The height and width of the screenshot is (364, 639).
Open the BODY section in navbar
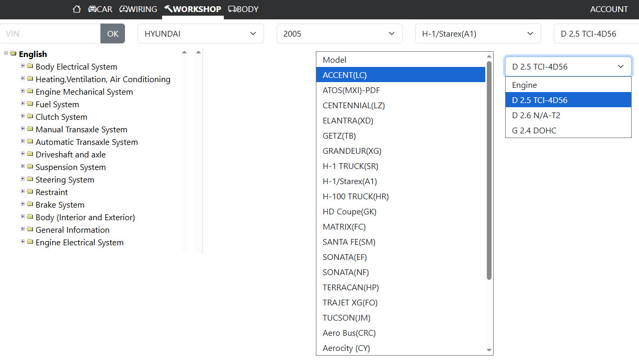click(x=243, y=9)
